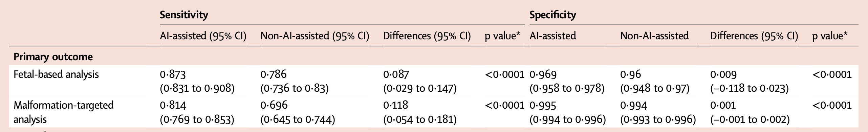This screenshot has width=868, height=132.
Task: Click the 0·814 malformation sensitivity value
Action: pos(173,105)
